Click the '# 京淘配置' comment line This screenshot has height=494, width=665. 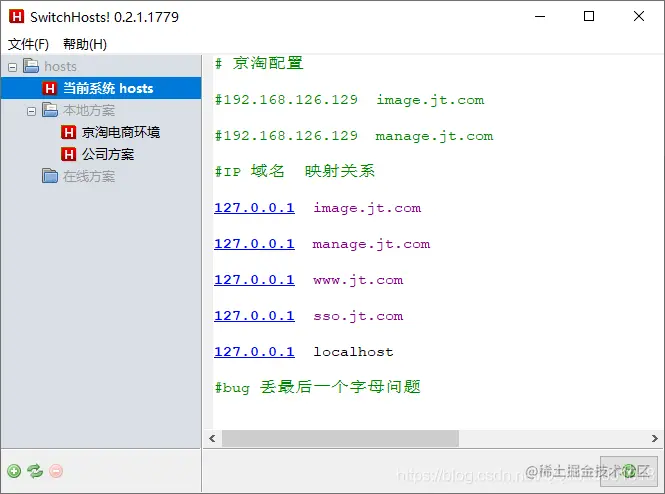coord(259,63)
